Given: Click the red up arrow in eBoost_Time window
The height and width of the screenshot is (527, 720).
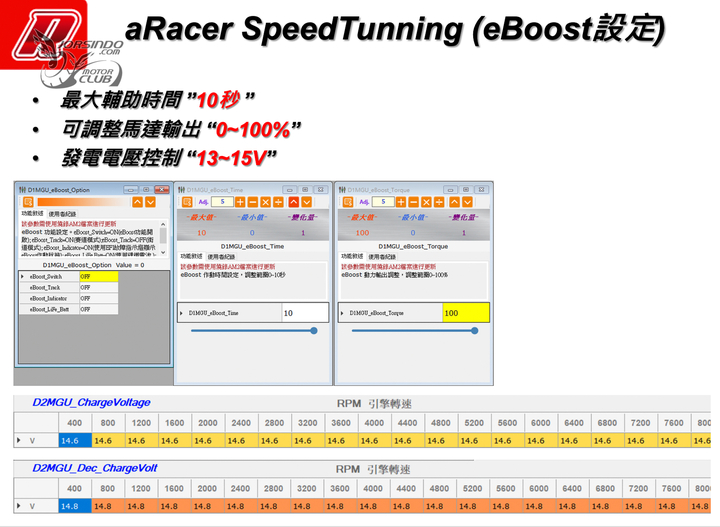Looking at the screenshot, I should [294, 202].
